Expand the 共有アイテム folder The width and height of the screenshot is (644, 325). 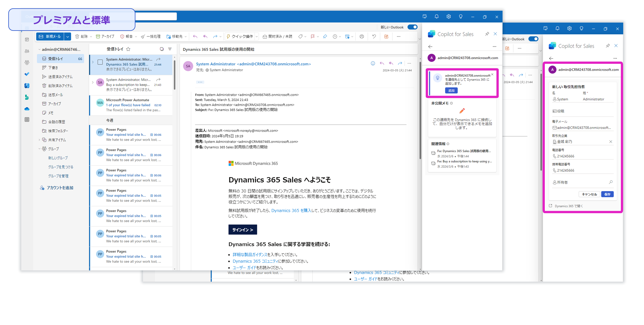[x=39, y=140]
